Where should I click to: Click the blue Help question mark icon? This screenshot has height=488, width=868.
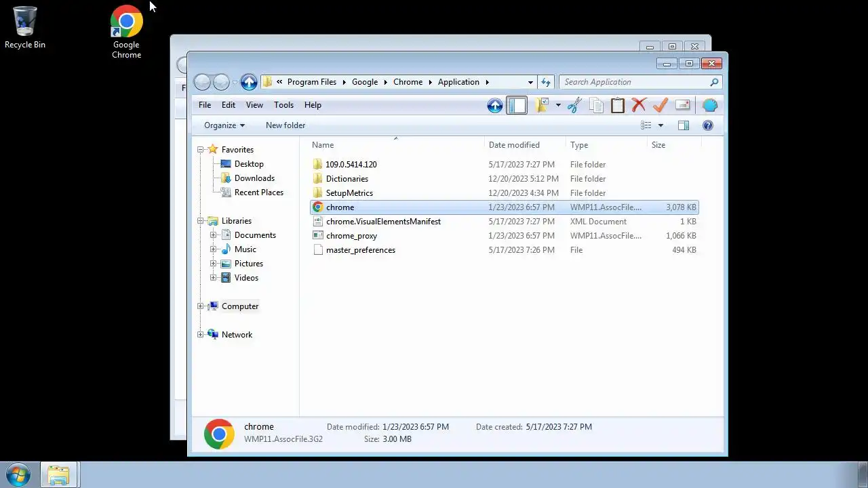[708, 125]
